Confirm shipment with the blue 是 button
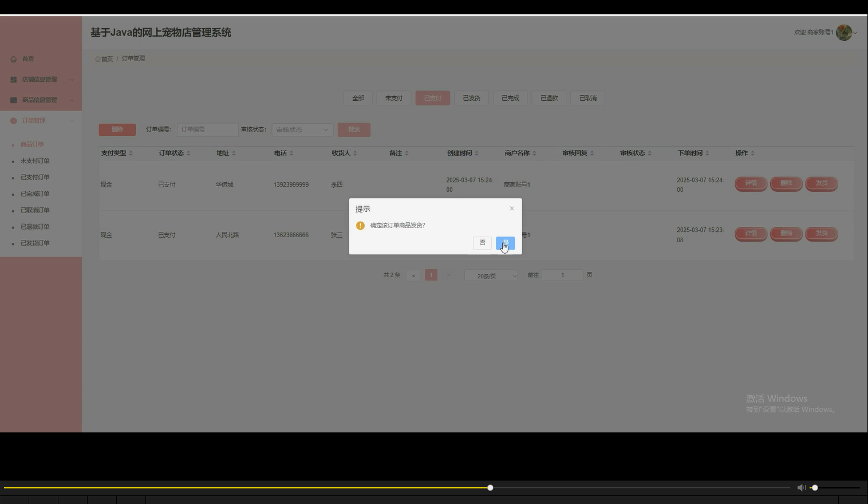The height and width of the screenshot is (504, 868). coord(505,243)
